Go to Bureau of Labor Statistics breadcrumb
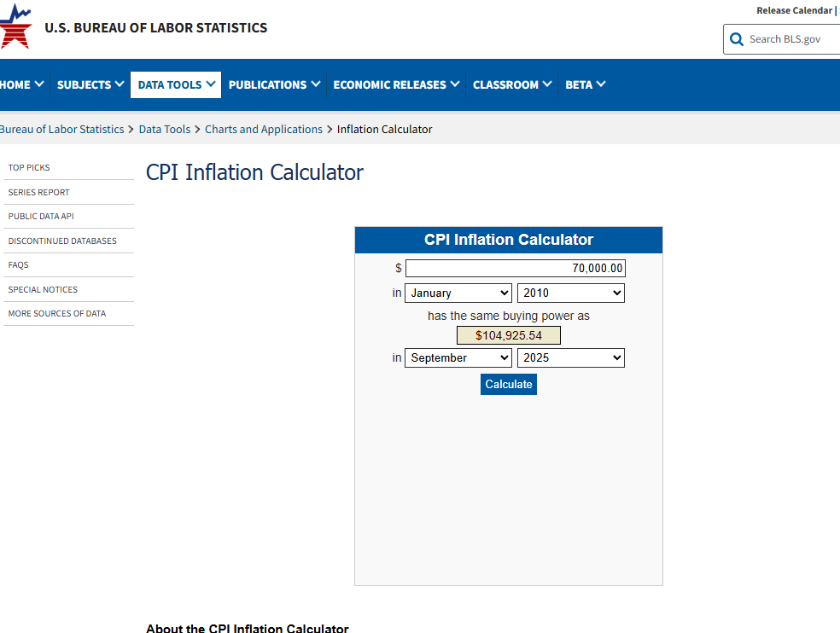 tap(61, 129)
